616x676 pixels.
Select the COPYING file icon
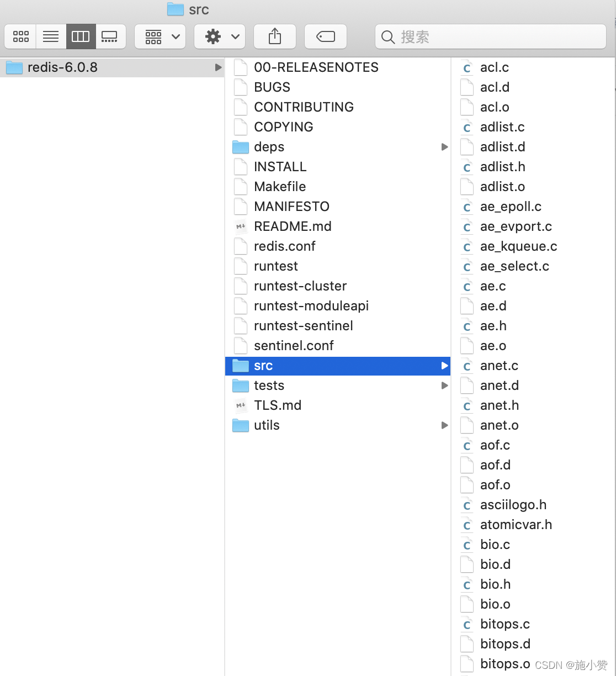tap(241, 127)
